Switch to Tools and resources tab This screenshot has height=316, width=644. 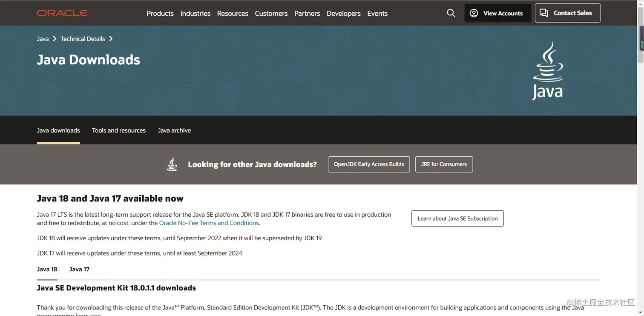click(119, 130)
